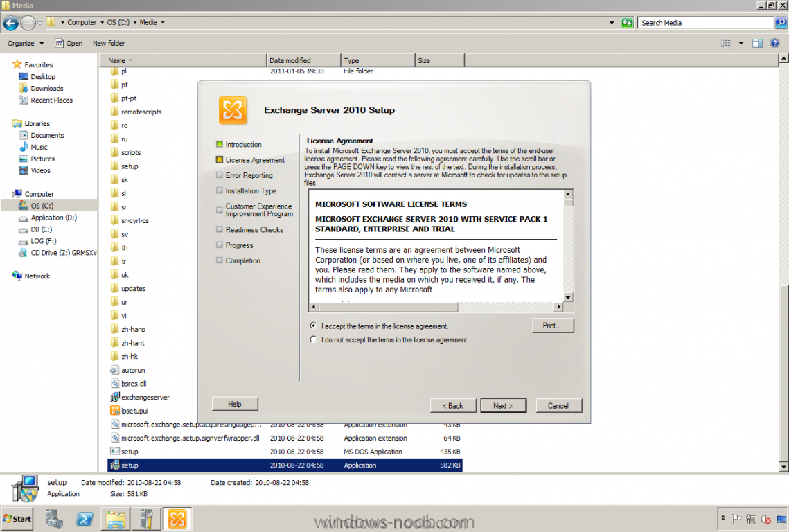Open the Start menu
Screen dimensions: 789x532
point(17,519)
